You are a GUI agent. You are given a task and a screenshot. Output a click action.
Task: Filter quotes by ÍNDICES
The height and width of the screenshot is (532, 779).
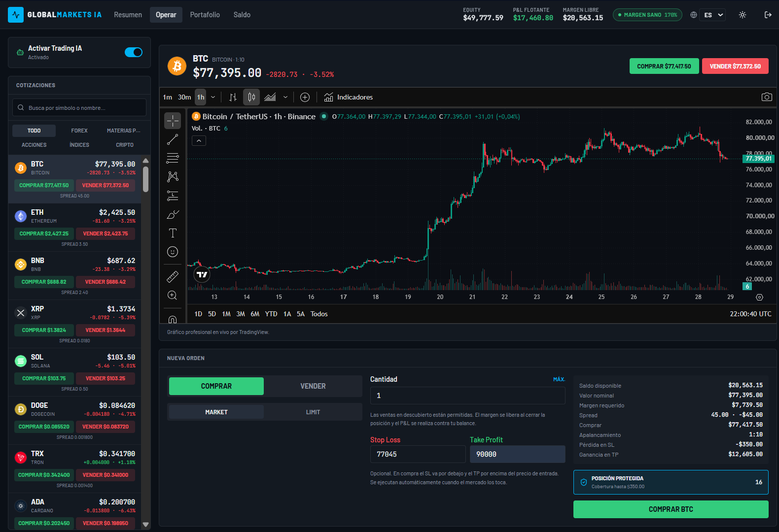click(x=79, y=145)
